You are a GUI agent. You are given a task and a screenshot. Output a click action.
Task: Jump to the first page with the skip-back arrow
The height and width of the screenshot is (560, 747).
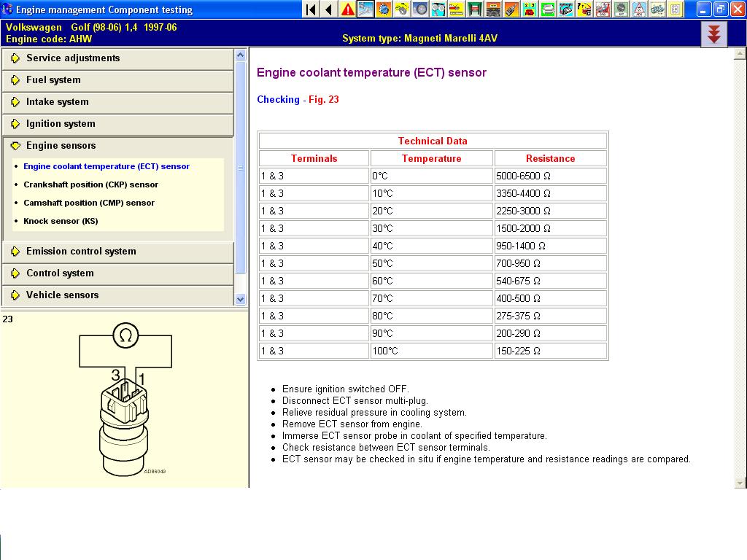click(311, 9)
